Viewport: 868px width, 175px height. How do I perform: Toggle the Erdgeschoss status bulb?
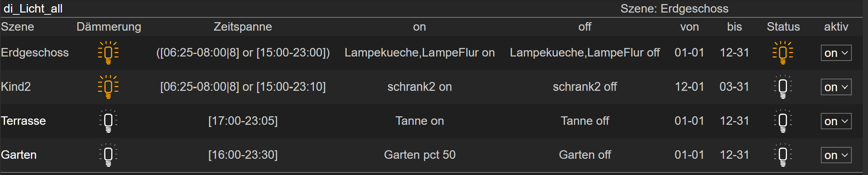[x=783, y=53]
